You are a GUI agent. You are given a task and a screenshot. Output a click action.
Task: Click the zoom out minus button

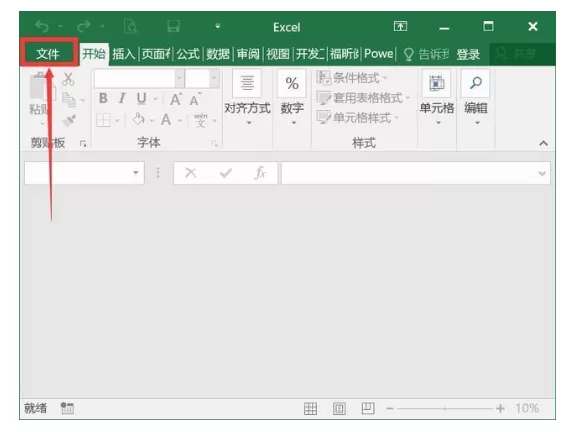point(390,408)
